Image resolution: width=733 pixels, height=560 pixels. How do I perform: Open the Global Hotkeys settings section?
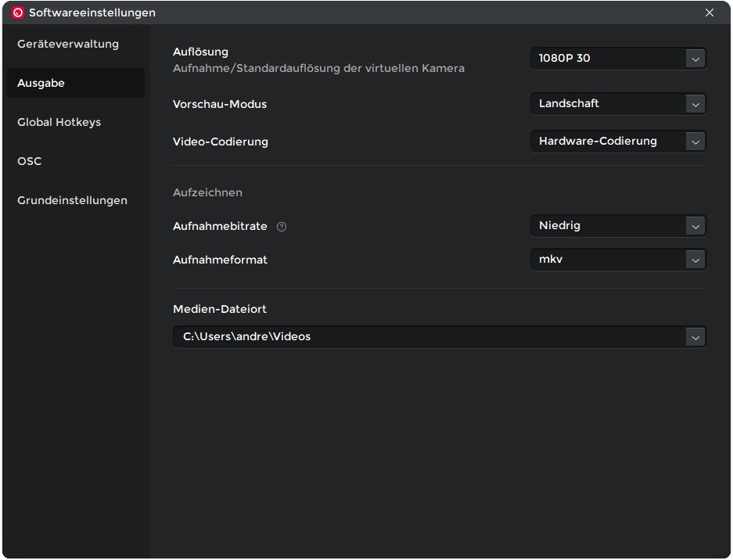pos(59,122)
